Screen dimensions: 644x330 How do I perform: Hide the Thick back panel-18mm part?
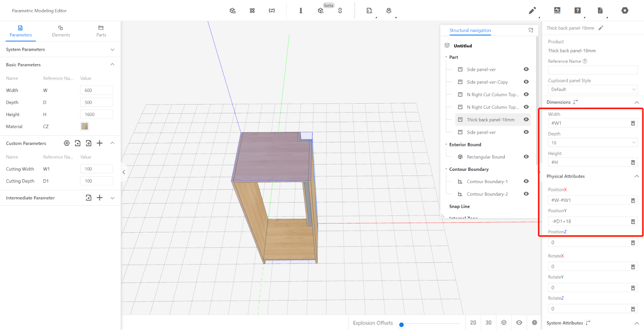pos(526,119)
